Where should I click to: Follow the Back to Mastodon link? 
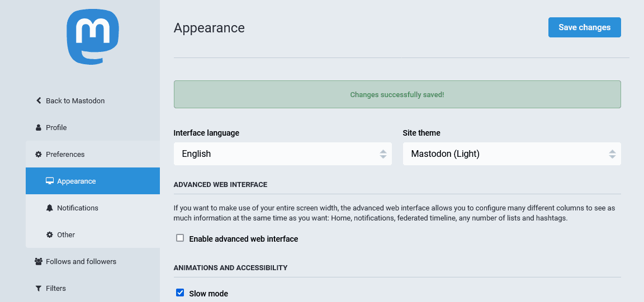click(75, 100)
